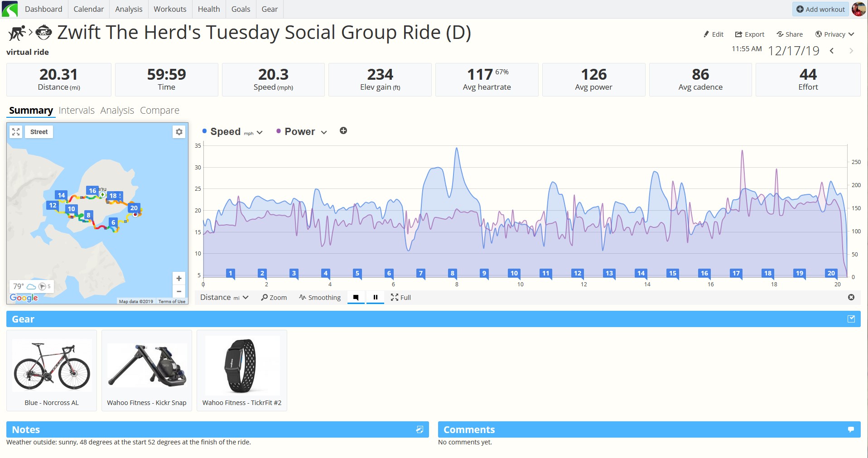Open map settings gear
The width and height of the screenshot is (868, 458).
(179, 132)
